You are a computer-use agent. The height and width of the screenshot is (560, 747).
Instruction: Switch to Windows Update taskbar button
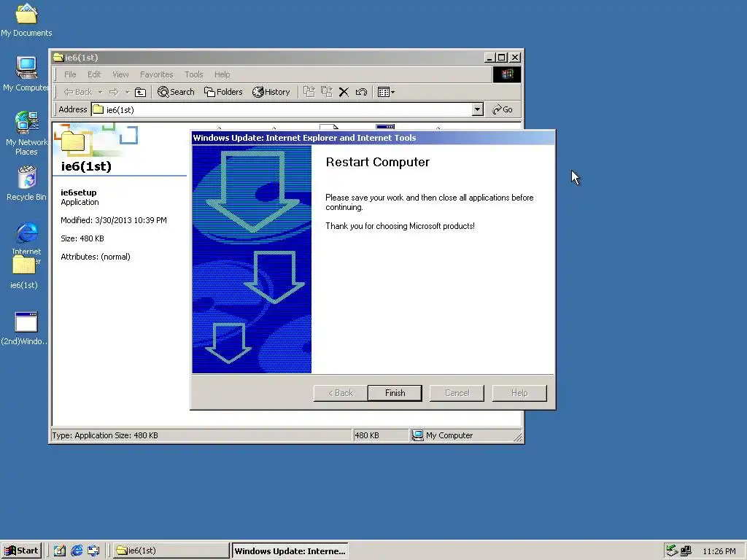(x=290, y=551)
